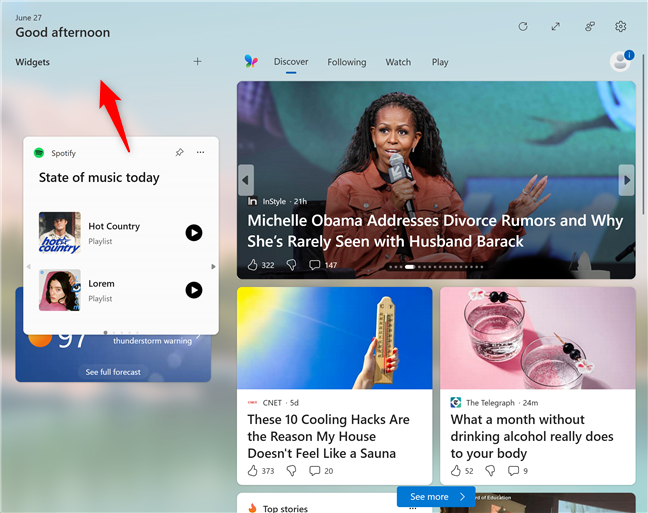Image resolution: width=648 pixels, height=513 pixels.
Task: Click the pink cocktail glasses image
Action: [x=538, y=338]
